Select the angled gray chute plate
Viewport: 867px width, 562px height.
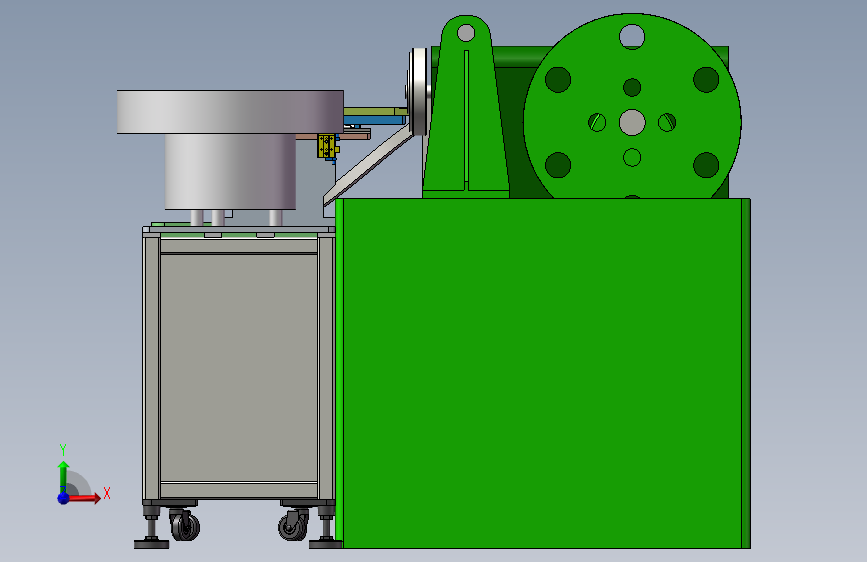point(369,167)
